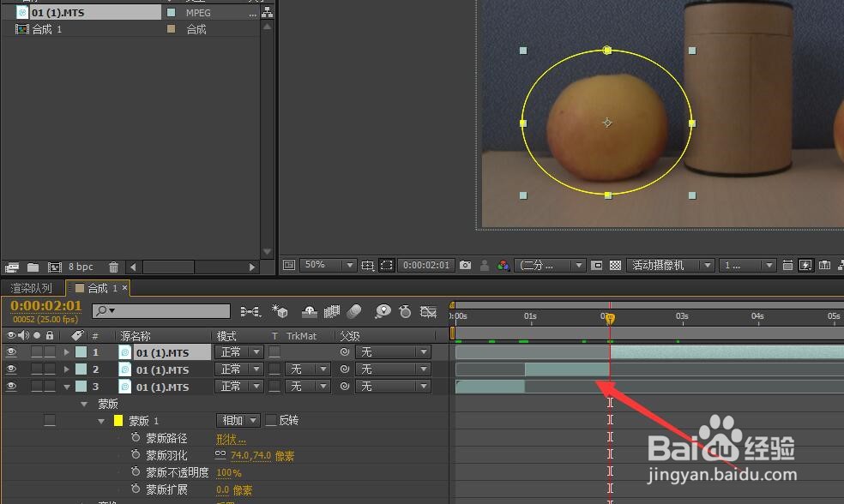Toggle hide shy layers switch
Viewport: 844px width, 504px height.
coord(309,311)
